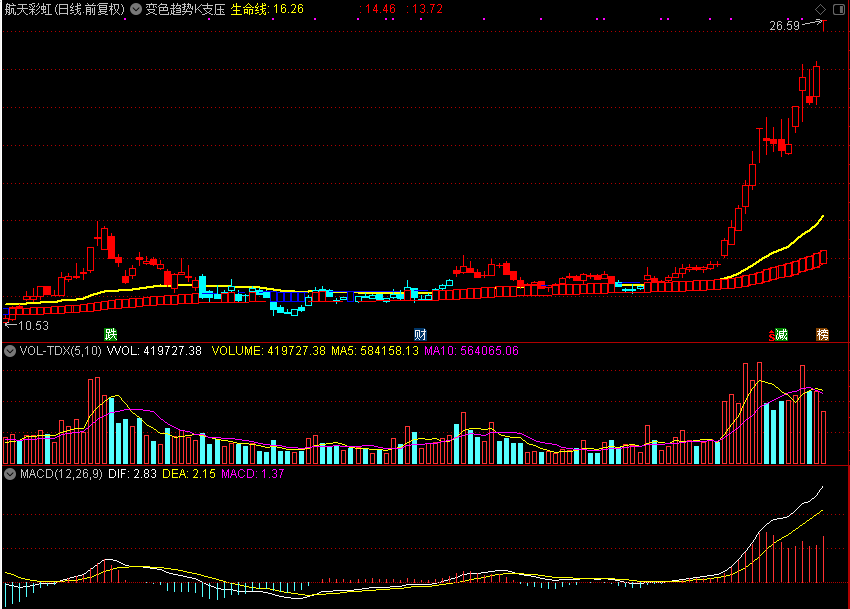The width and height of the screenshot is (850, 609).
Task: Open the 变色趋势K支压 indicator dropdown arrow
Action: coord(136,9)
